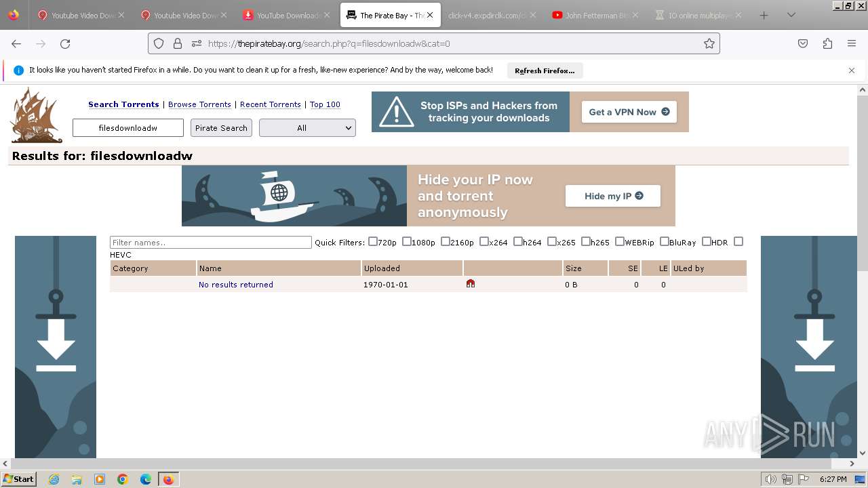Click the No results returned entry
The width and height of the screenshot is (868, 488).
tap(236, 285)
